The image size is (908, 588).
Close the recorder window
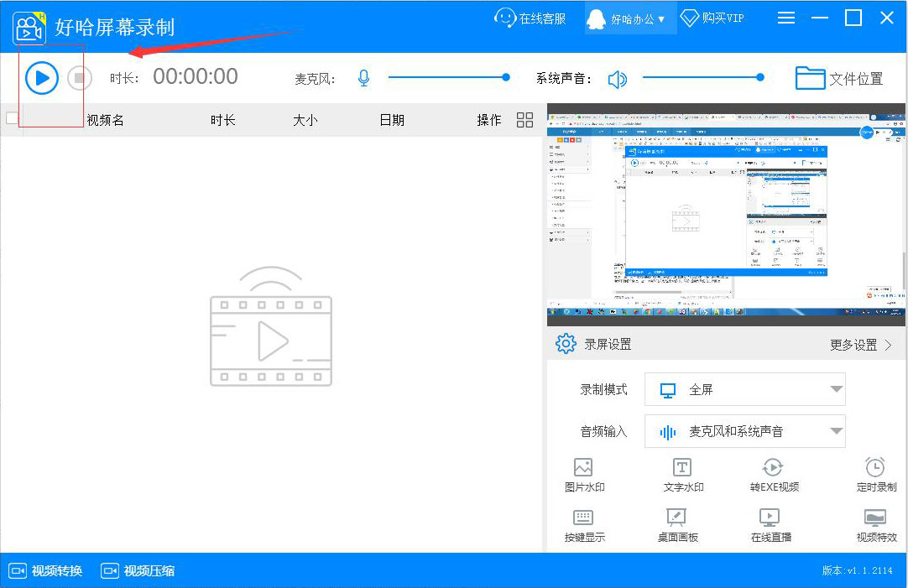coord(886,18)
